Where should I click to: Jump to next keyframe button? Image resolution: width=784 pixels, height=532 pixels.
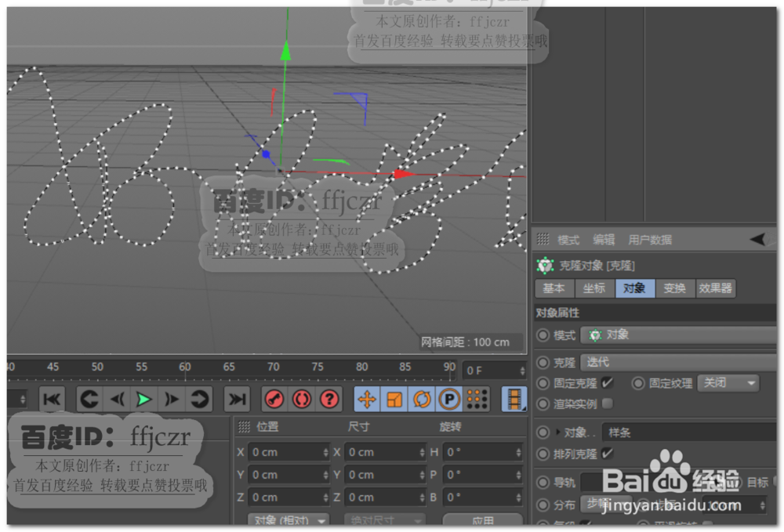[199, 399]
